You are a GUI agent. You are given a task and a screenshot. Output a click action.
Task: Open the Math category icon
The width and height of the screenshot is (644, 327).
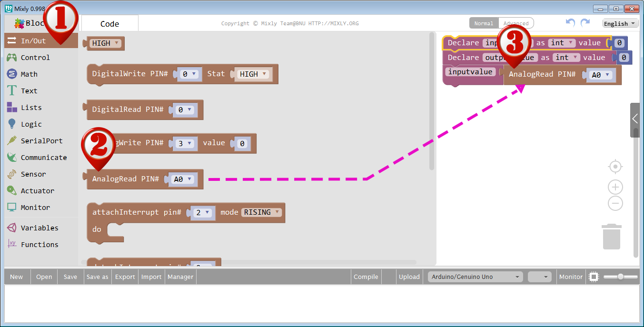pyautogui.click(x=12, y=74)
